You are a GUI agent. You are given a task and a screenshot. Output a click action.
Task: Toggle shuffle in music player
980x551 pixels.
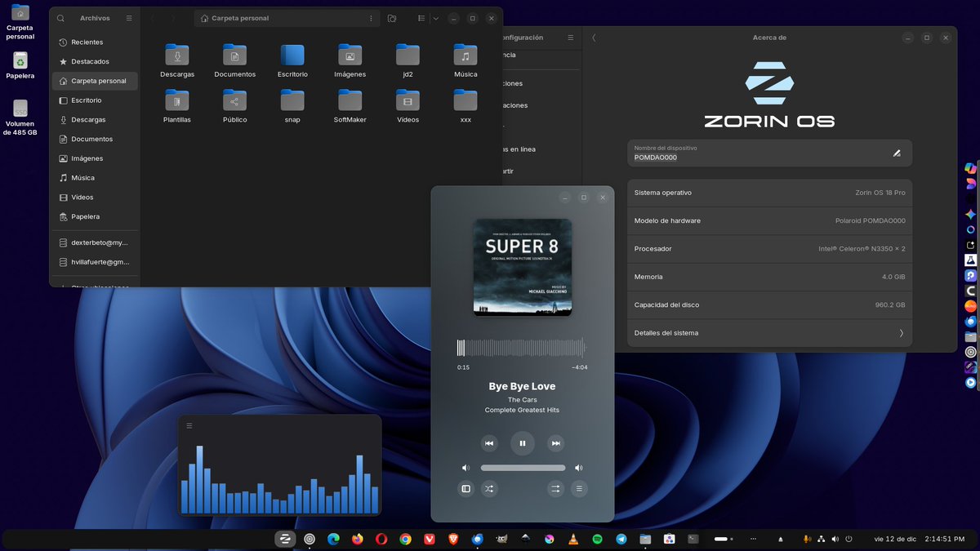click(489, 489)
